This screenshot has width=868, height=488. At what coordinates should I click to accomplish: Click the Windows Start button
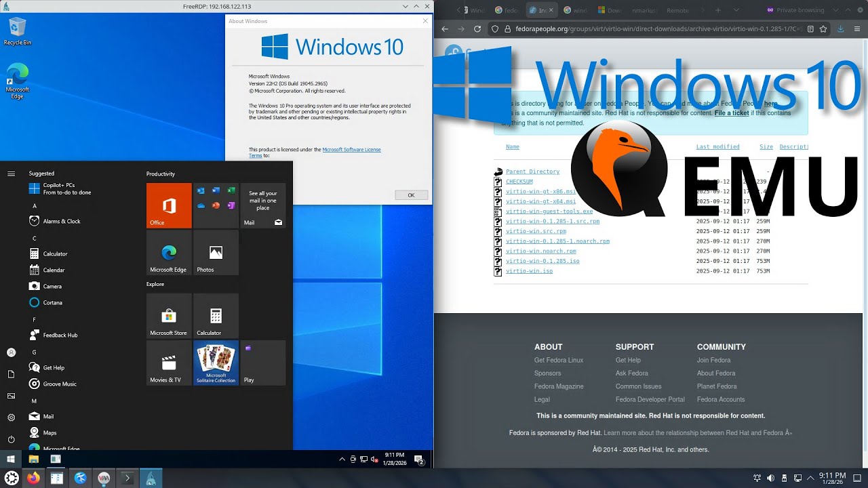(x=11, y=459)
